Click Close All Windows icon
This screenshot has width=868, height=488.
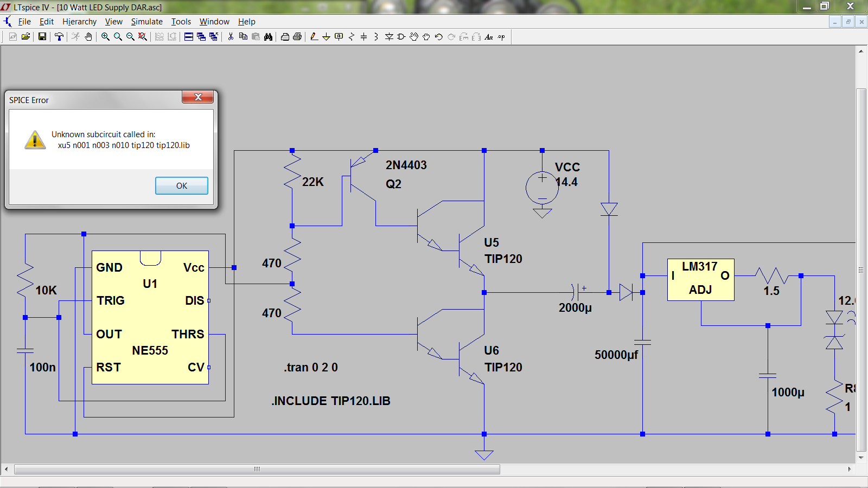coord(214,37)
